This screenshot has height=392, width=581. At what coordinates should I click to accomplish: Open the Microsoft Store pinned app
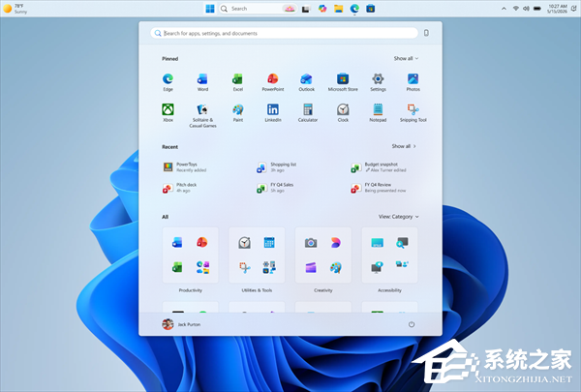coord(343,82)
